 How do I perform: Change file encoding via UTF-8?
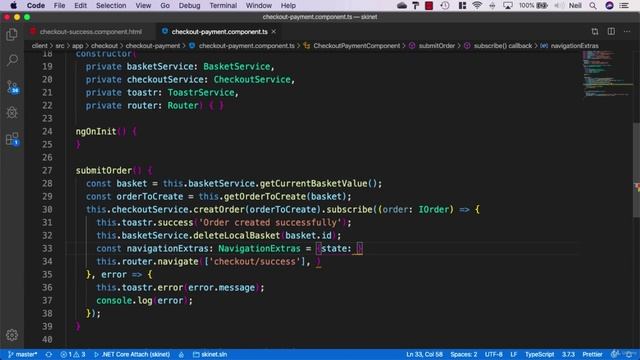[x=493, y=354]
